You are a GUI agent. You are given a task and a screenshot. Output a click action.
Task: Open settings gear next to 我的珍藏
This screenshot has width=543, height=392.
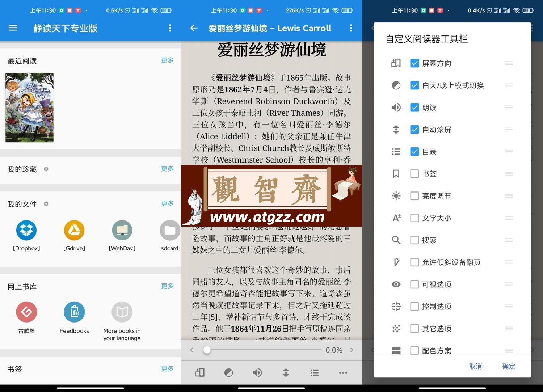point(46,169)
